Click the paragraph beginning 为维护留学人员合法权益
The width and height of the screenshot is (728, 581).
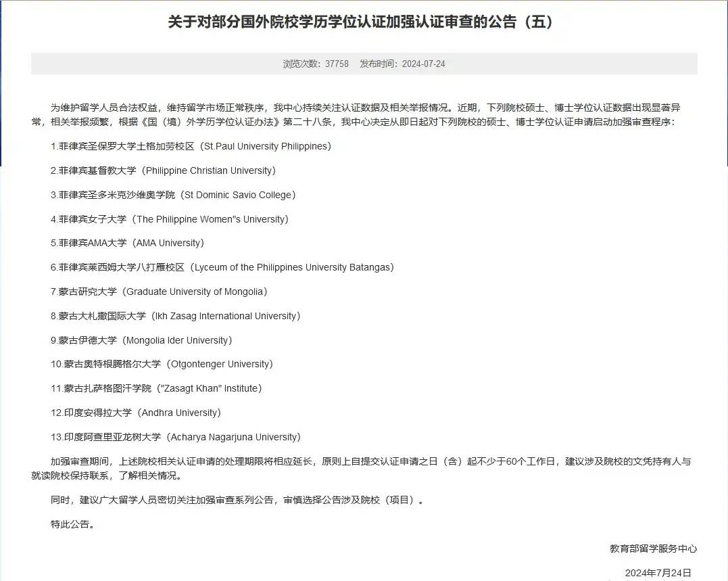(356, 115)
